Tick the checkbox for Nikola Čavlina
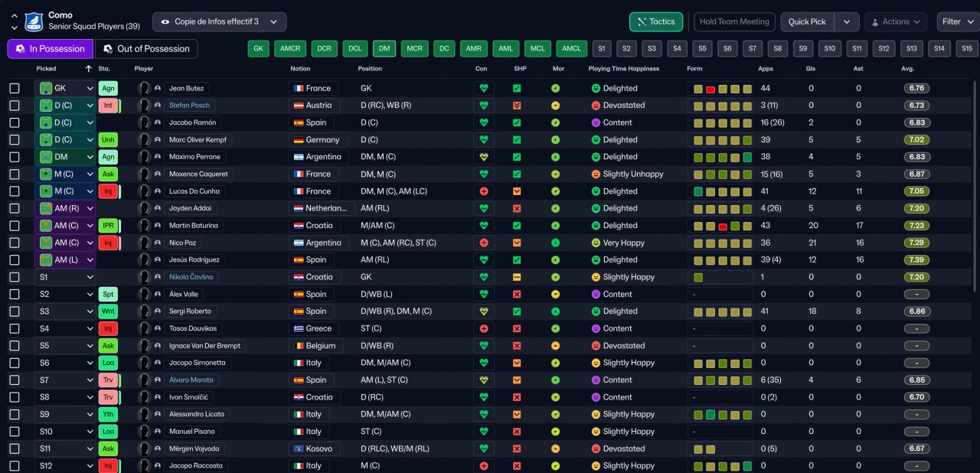The height and width of the screenshot is (473, 980). point(15,277)
